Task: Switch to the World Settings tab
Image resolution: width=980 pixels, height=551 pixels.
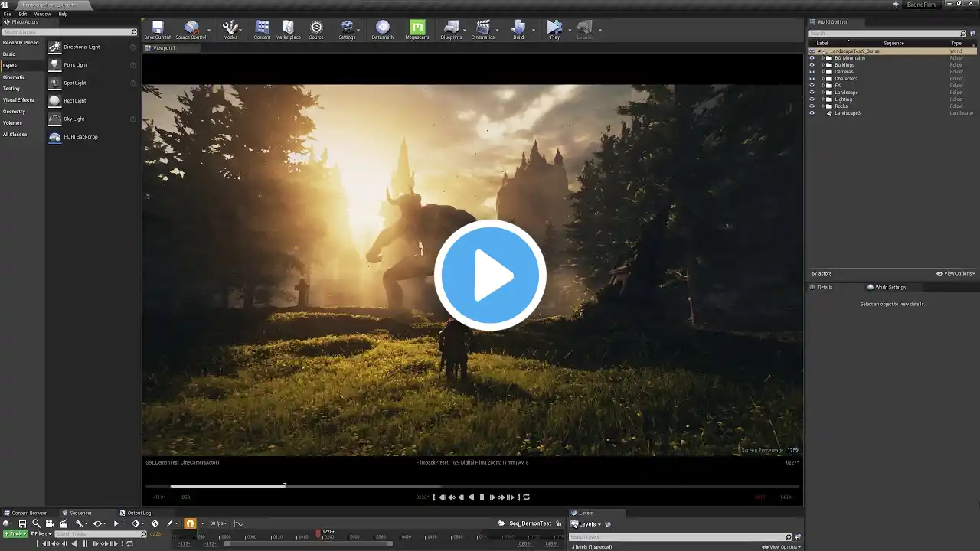Action: click(x=890, y=287)
